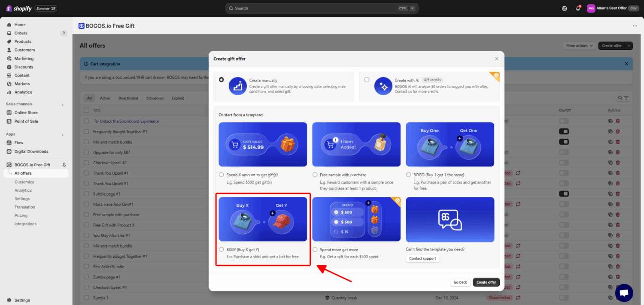The width and height of the screenshot is (644, 305).
Task: Click into the top Search field
Action: click(322, 8)
